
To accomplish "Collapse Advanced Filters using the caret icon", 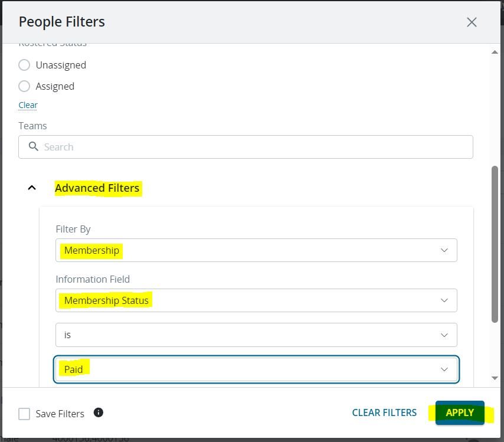I will pos(32,188).
